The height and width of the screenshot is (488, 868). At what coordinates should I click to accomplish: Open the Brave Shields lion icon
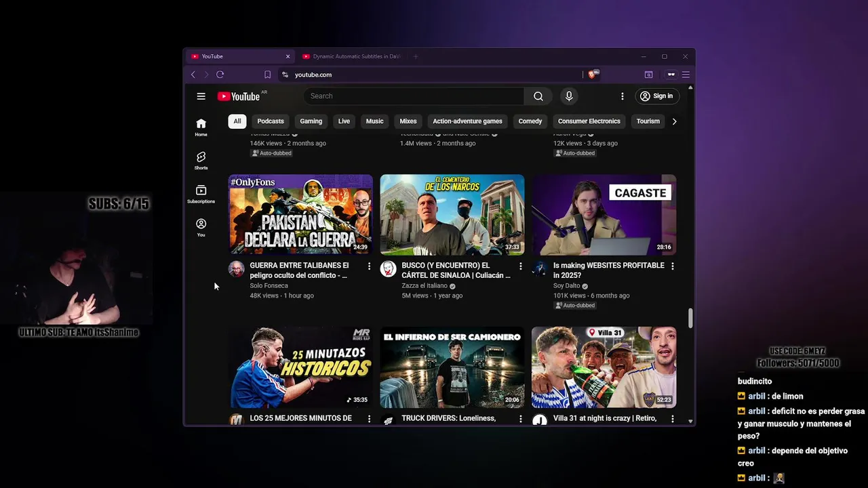pyautogui.click(x=591, y=75)
